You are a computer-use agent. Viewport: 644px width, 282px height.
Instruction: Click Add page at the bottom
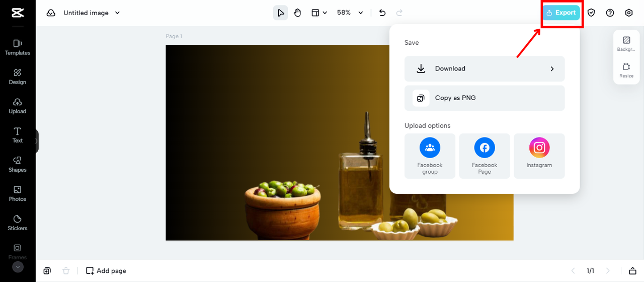106,271
